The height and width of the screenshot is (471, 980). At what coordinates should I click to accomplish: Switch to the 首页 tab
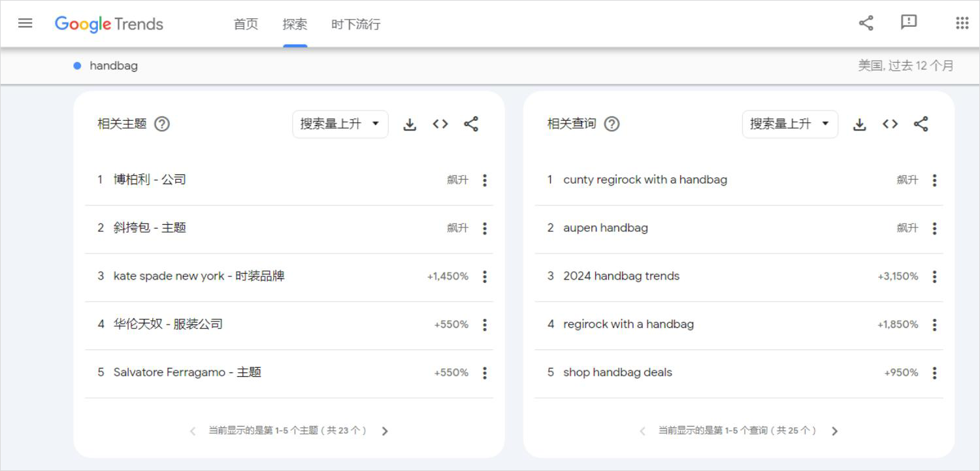pyautogui.click(x=245, y=24)
